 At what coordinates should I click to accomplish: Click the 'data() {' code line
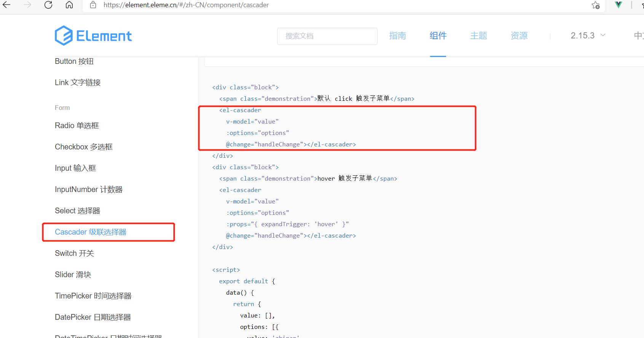coord(240,293)
